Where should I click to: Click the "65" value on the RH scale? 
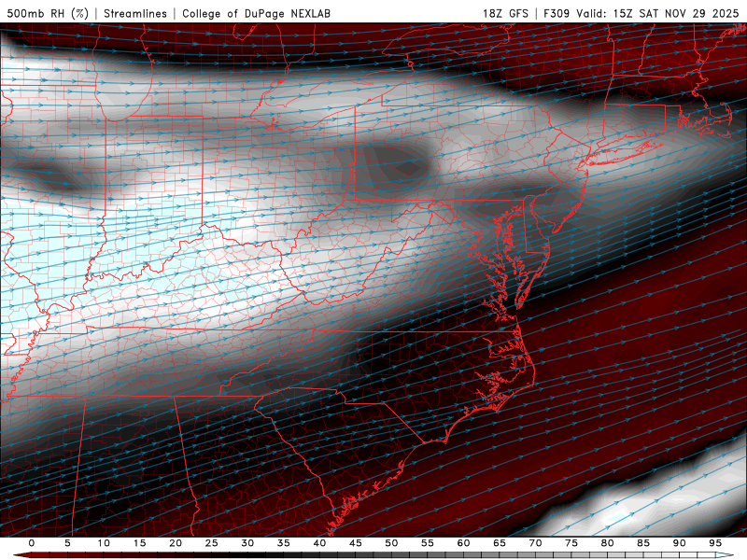[500, 543]
